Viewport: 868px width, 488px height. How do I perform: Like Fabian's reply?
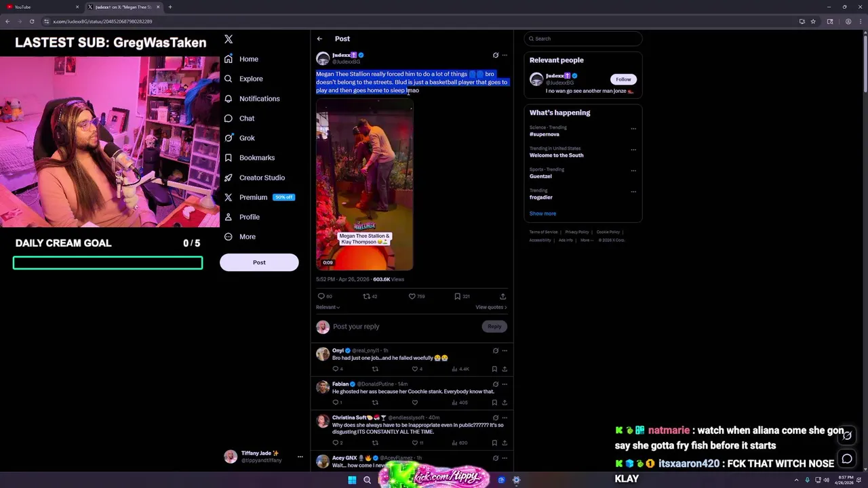pyautogui.click(x=414, y=403)
